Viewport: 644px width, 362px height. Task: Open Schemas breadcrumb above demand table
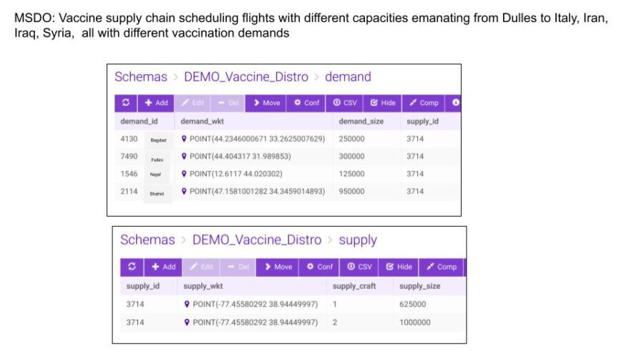click(141, 77)
